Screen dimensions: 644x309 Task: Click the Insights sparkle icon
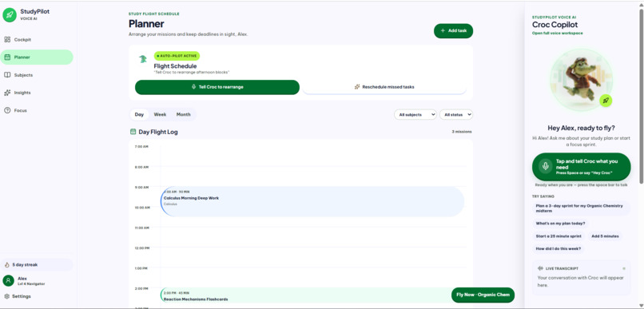(7, 93)
